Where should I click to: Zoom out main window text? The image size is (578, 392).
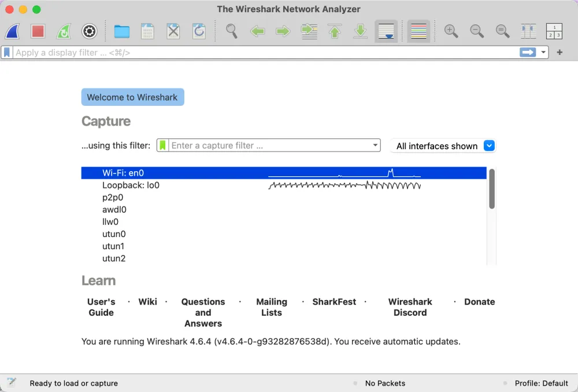click(x=477, y=31)
